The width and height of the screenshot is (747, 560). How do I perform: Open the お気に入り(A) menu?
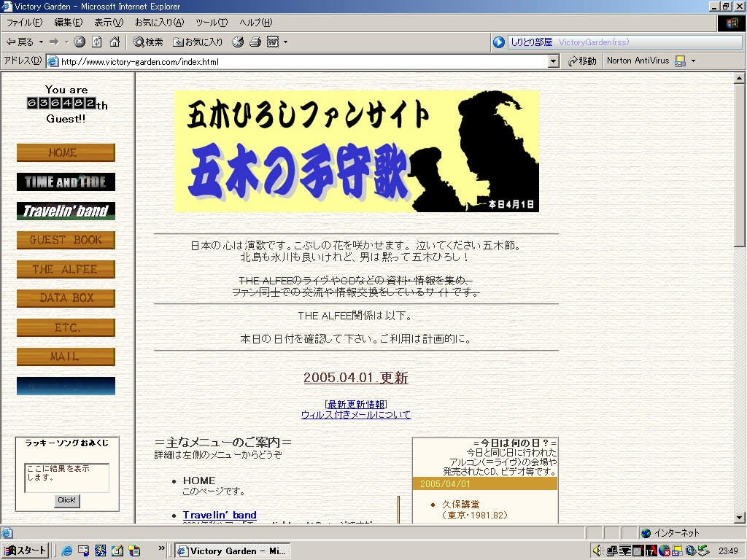pyautogui.click(x=159, y=23)
